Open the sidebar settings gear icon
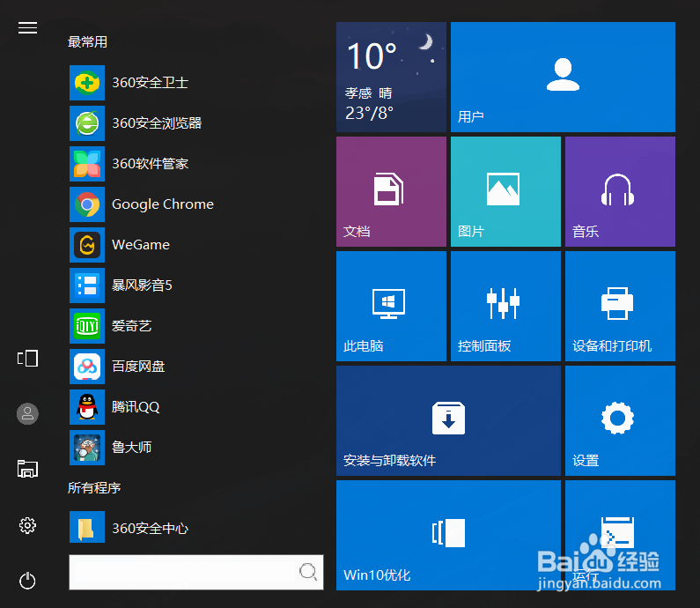The height and width of the screenshot is (608, 700). pos(27,525)
